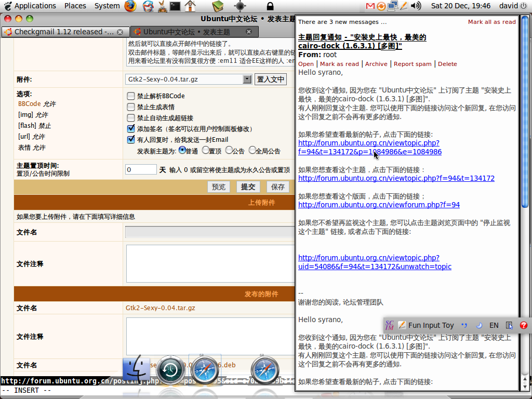Uncheck 有人回复时给我发送一封Email checkbox
The width and height of the screenshot is (532, 399).
point(130,139)
